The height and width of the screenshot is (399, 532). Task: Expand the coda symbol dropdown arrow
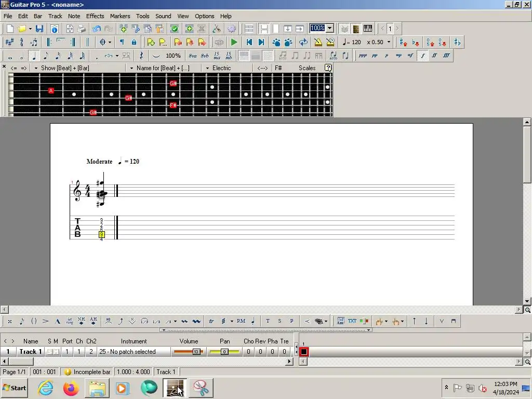point(110,43)
